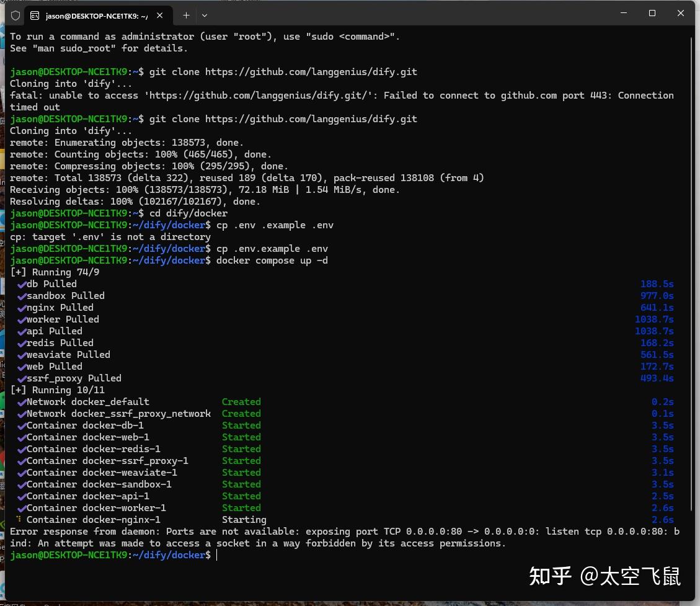Open a new terminal tab with plus button
Screen dimensions: 700x606
pyautogui.click(x=186, y=16)
